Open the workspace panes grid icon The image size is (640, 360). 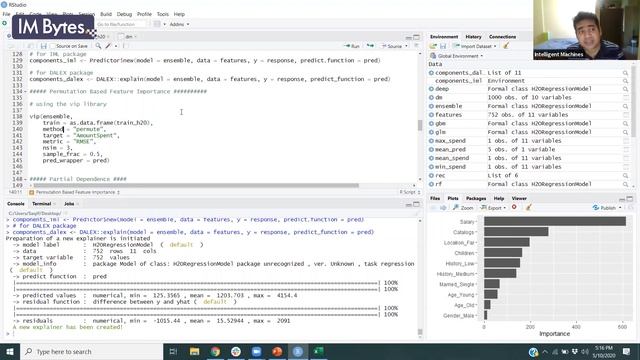click(x=157, y=24)
